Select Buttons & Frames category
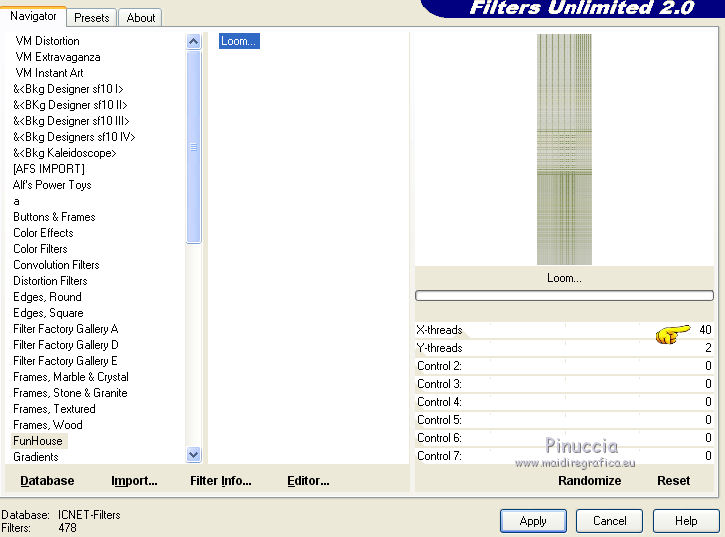This screenshot has width=725, height=537. (x=54, y=217)
